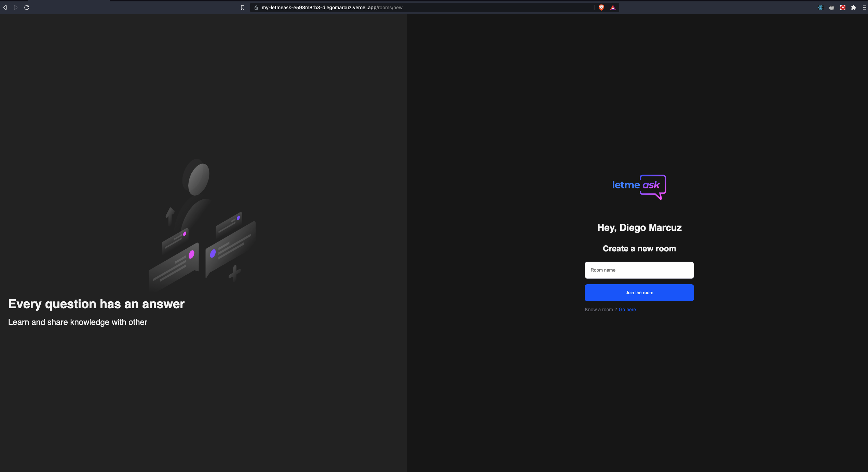Screen dimensions: 868x472
Task: Open the Brave Shields lion icon
Action: click(601, 8)
